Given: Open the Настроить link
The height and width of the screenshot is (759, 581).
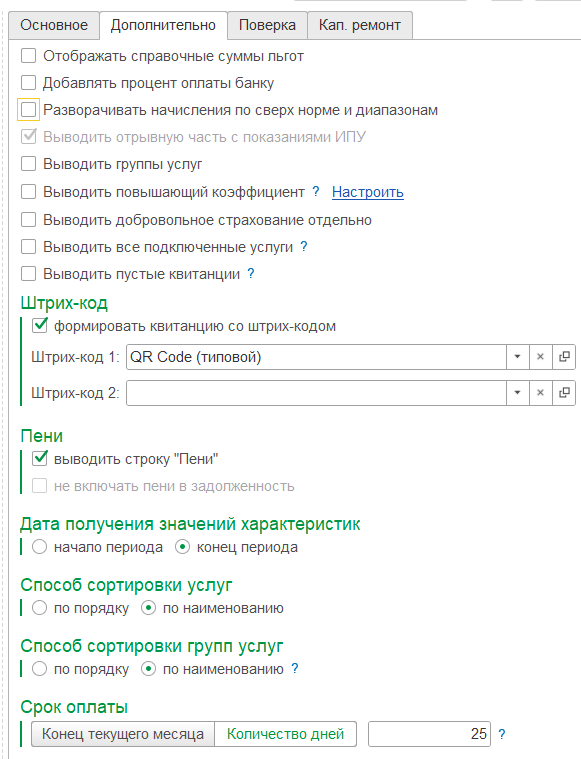Looking at the screenshot, I should pyautogui.click(x=367, y=192).
